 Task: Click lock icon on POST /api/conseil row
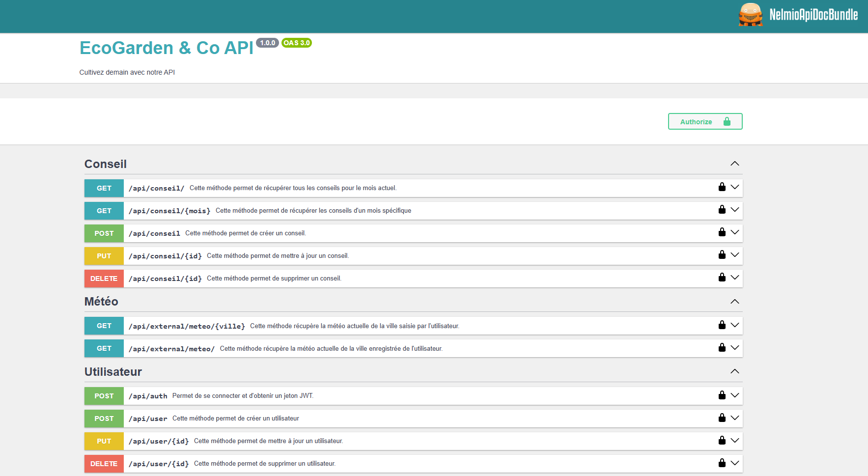coord(722,232)
